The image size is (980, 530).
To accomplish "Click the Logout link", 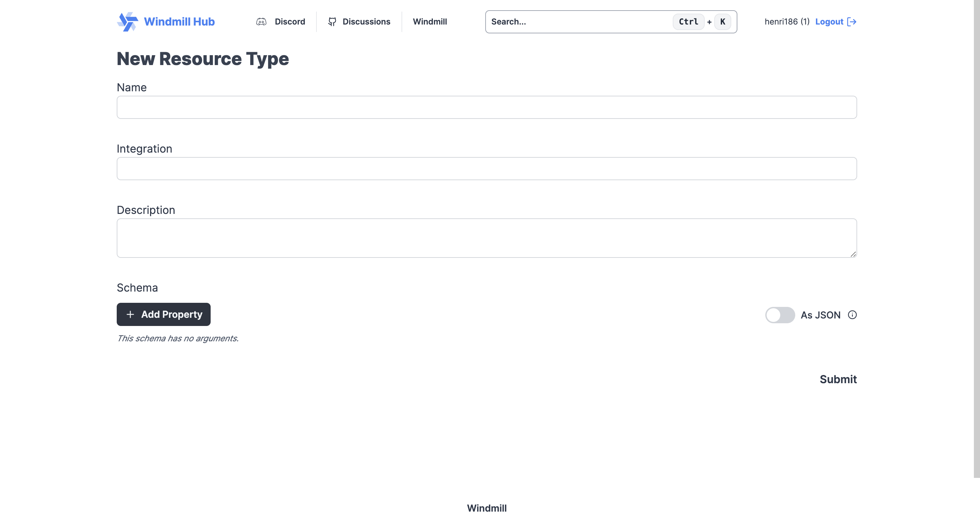I will (x=829, y=22).
